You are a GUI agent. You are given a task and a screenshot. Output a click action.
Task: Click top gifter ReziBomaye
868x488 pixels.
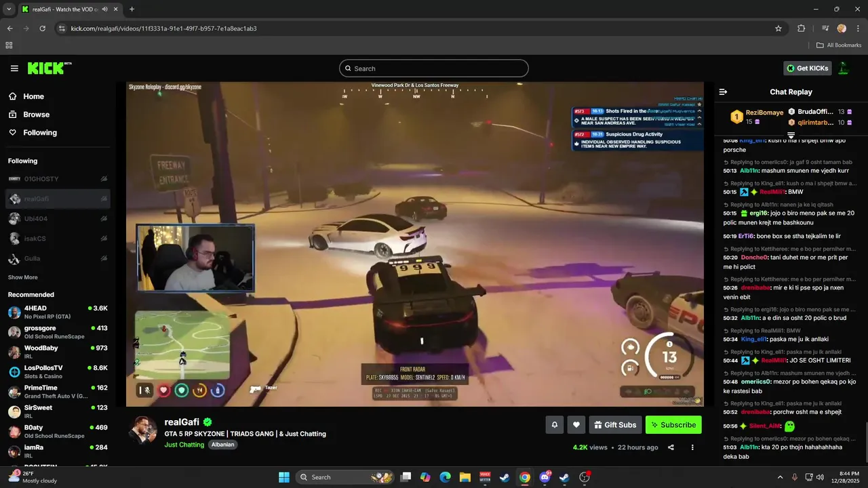[x=764, y=113]
